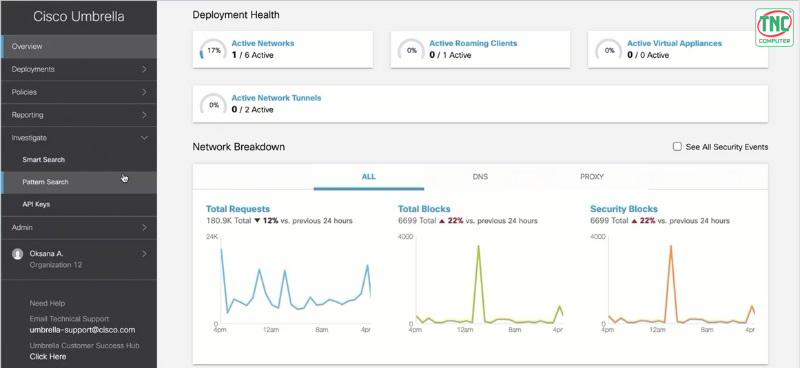Click the Deployment Health heading

(236, 15)
